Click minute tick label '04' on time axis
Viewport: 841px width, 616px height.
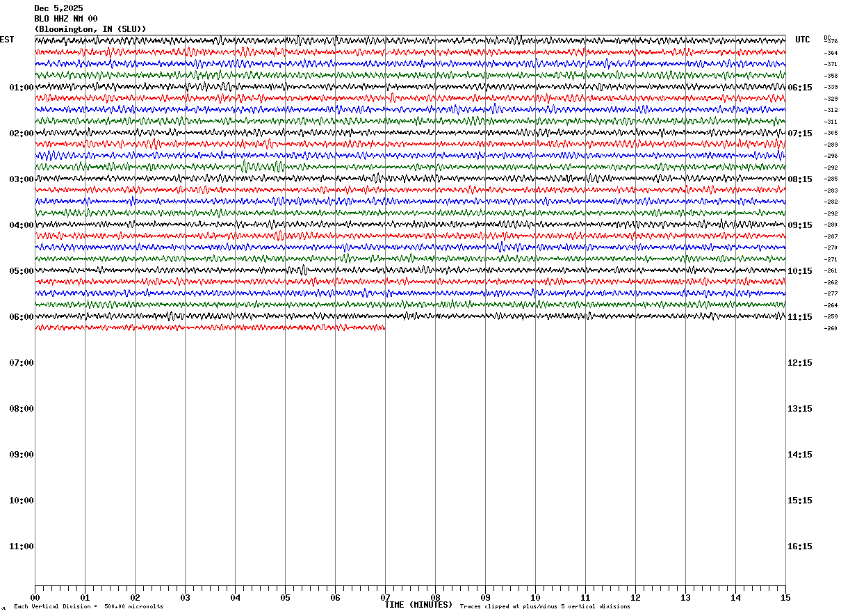tap(235, 598)
